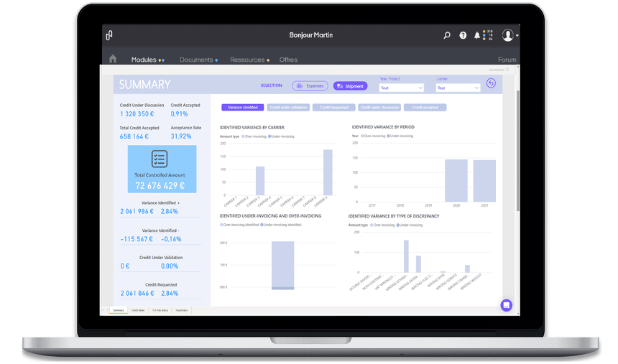Open the Documents menu

[196, 60]
